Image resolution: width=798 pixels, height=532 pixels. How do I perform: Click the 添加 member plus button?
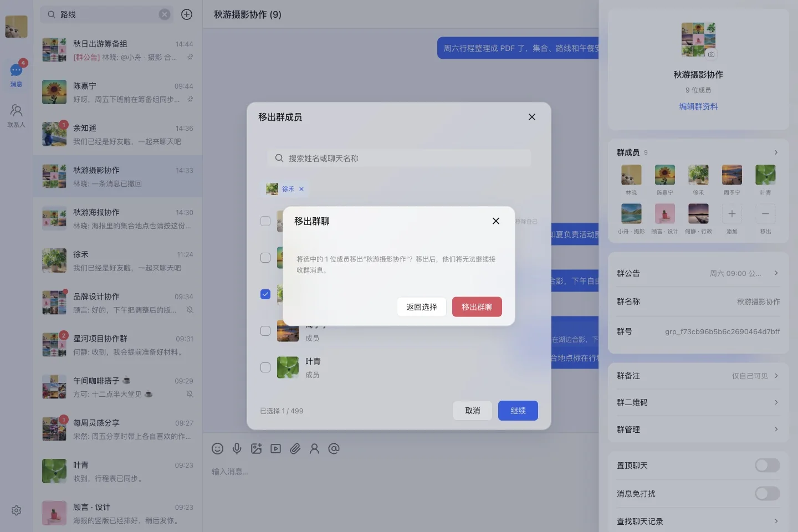732,214
